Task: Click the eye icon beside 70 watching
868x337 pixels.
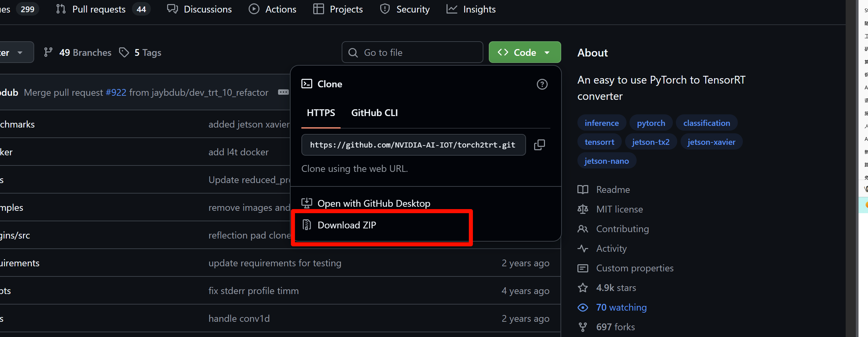Action: pyautogui.click(x=583, y=307)
